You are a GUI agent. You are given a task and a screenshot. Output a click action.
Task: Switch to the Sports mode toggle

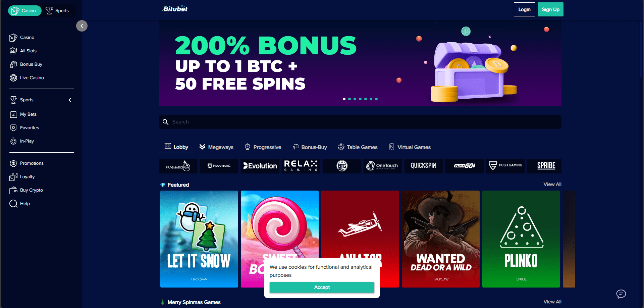[57, 11]
